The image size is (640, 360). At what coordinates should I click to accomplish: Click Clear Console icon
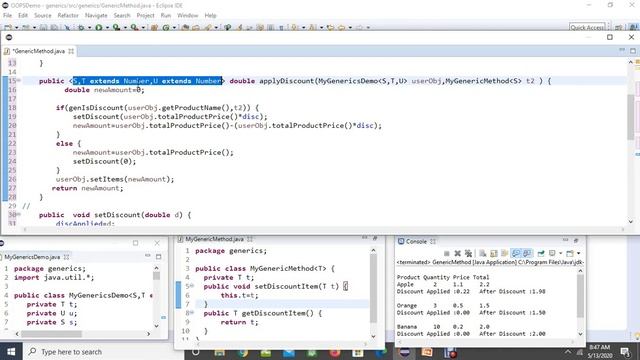[x=482, y=253]
